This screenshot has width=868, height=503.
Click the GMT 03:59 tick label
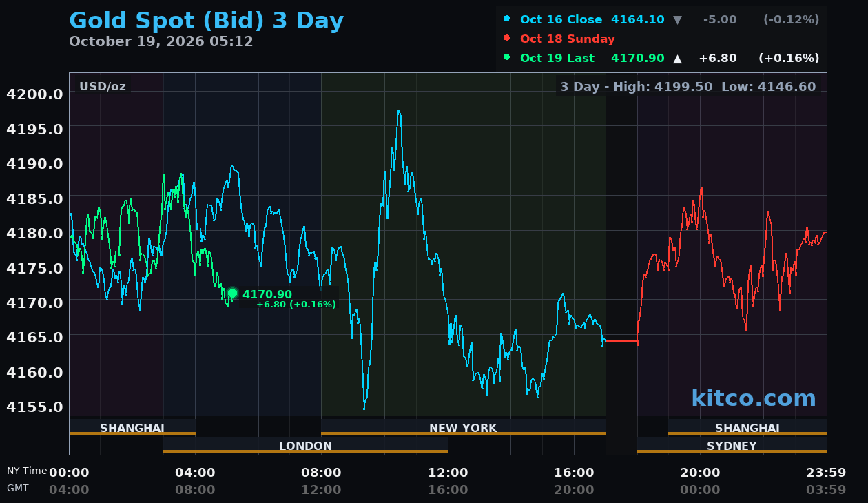click(826, 490)
